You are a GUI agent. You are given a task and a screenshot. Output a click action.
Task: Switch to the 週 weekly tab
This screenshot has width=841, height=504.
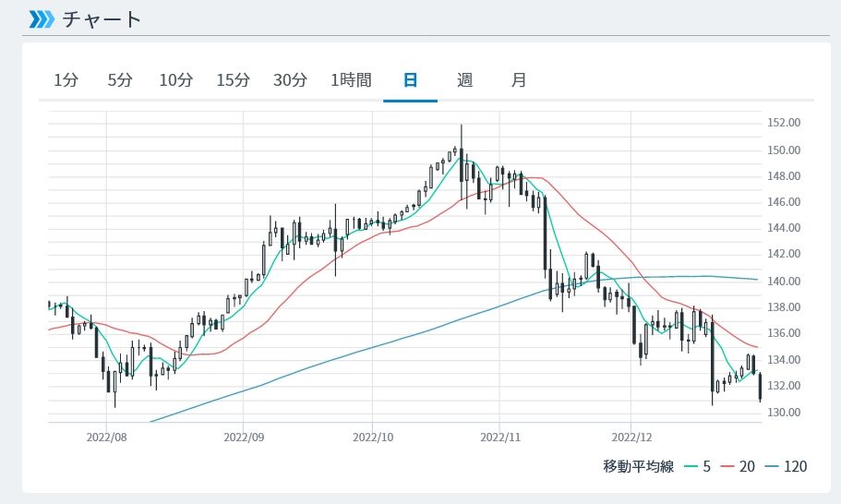tap(464, 80)
